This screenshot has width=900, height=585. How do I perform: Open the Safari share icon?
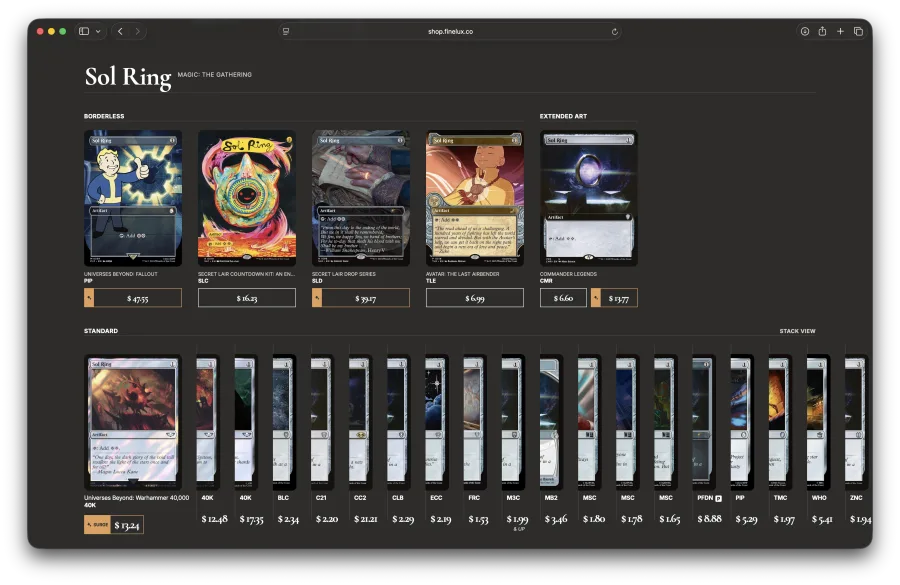tap(822, 31)
